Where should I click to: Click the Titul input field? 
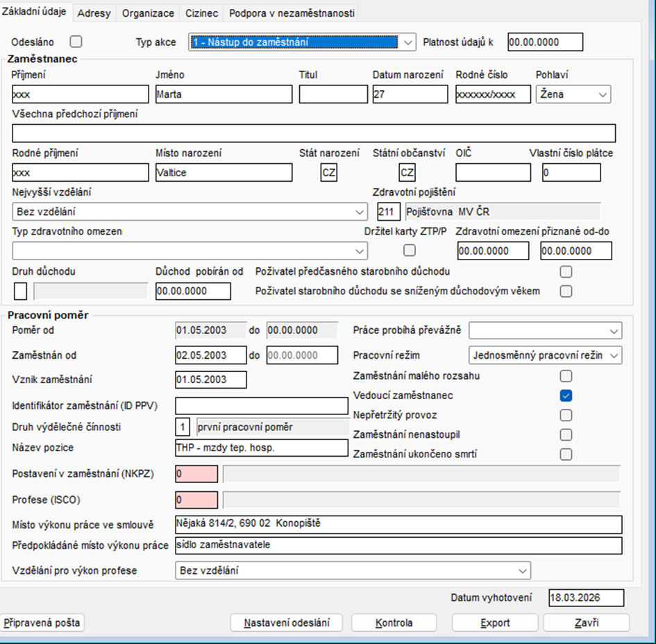coord(333,94)
